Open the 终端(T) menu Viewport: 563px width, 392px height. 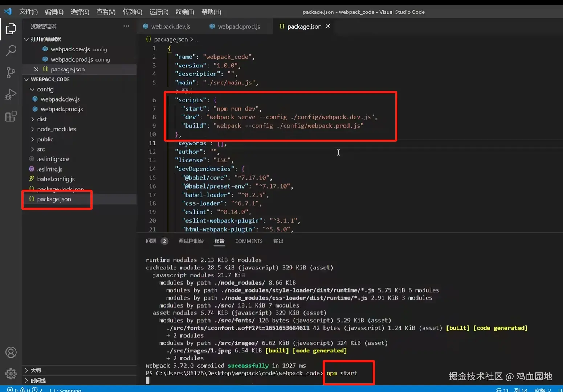(185, 12)
